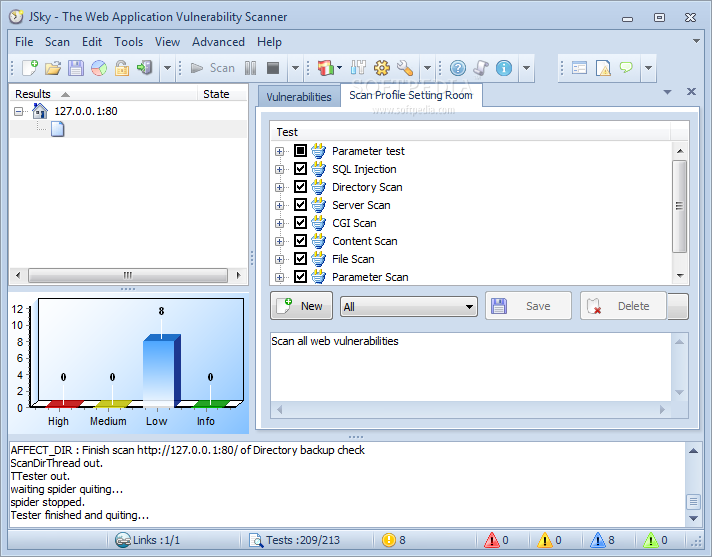Open help with the blue question mark icon
Image resolution: width=712 pixels, height=557 pixels.
(x=458, y=68)
